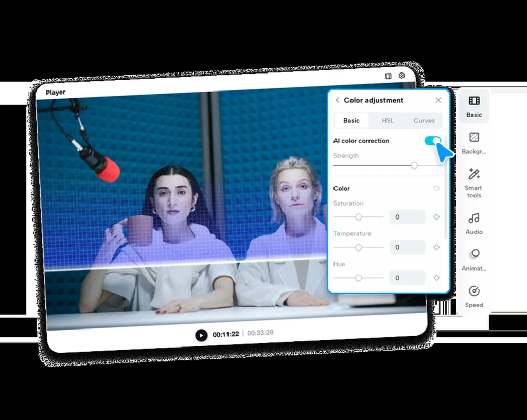Image resolution: width=527 pixels, height=420 pixels.
Task: Toggle the keyframe diamond beside Hue
Action: tap(436, 278)
